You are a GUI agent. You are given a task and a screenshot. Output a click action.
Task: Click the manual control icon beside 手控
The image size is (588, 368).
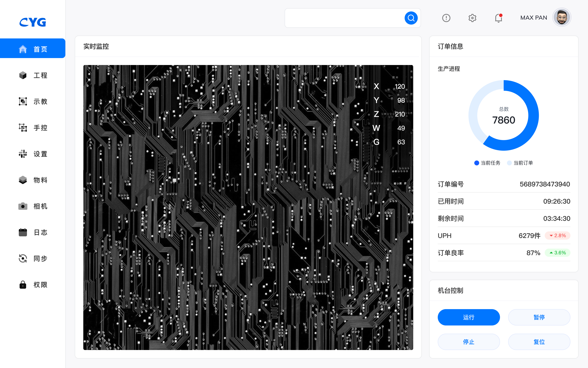click(23, 128)
